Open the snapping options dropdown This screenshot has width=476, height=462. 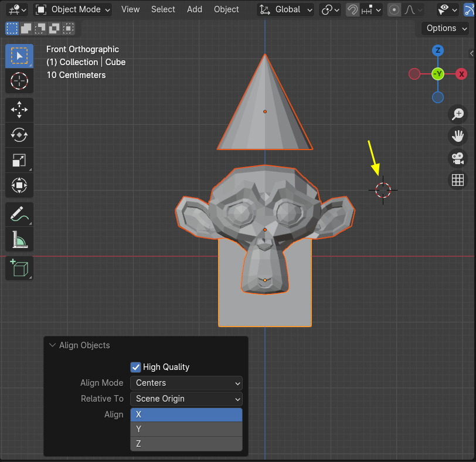[371, 10]
